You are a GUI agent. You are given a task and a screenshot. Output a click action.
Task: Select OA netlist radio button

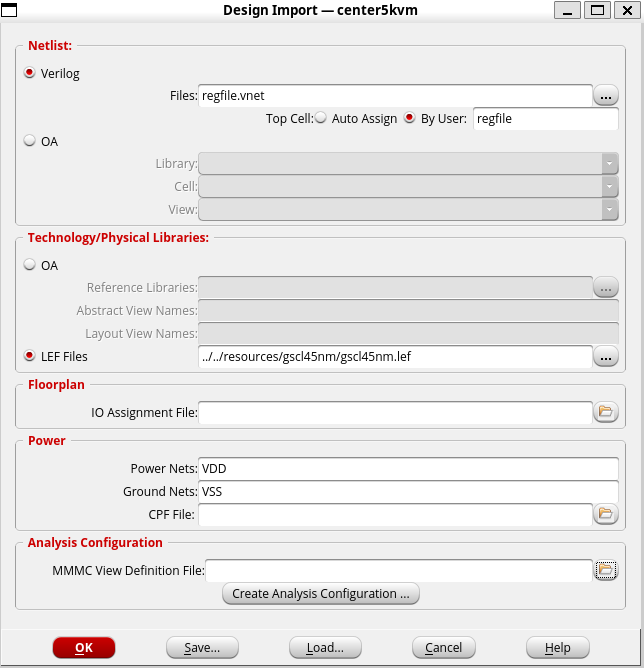pos(29,141)
